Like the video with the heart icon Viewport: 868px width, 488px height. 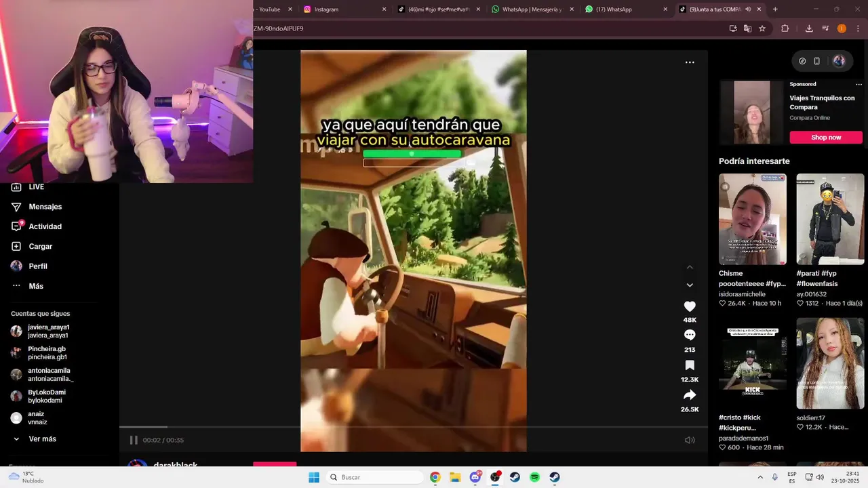(690, 306)
